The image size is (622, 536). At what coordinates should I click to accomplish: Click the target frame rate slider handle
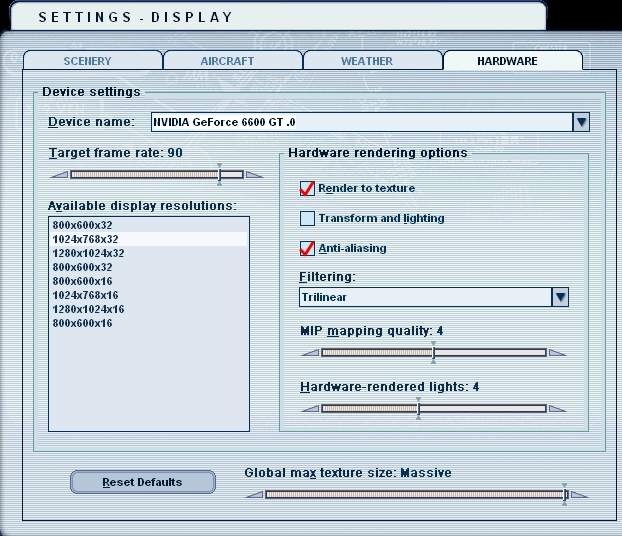click(219, 175)
